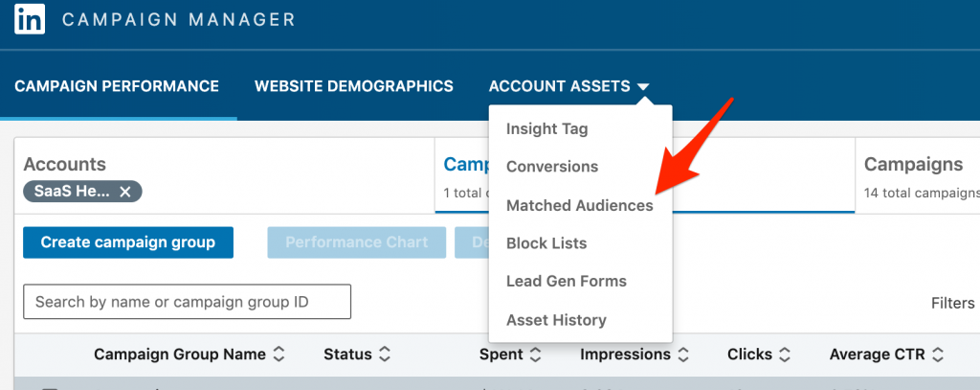This screenshot has width=980, height=390.
Task: Open the Accounts panel heading
Action: [x=64, y=165]
